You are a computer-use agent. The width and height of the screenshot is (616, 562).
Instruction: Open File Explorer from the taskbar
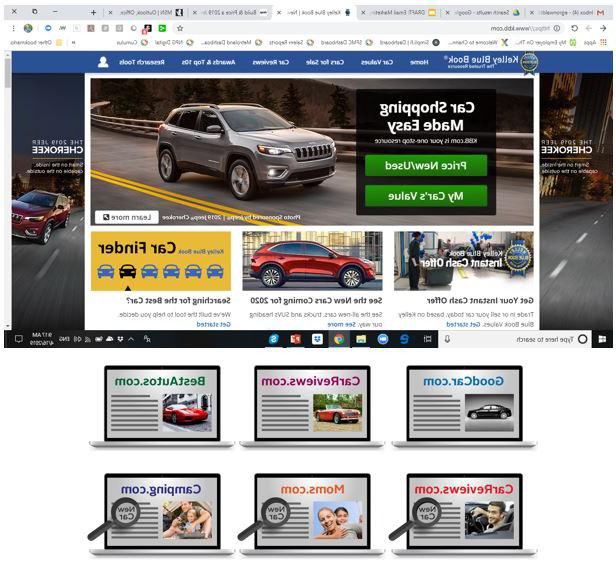pos(361,339)
